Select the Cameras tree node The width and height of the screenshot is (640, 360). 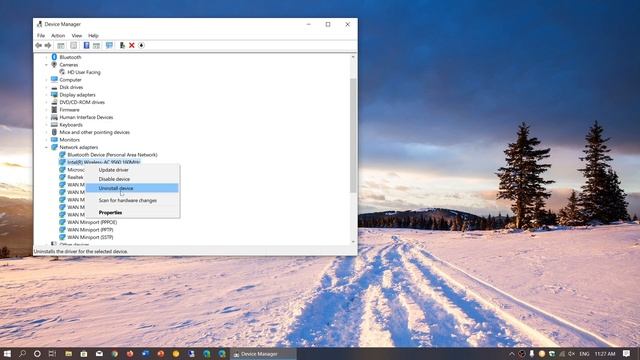tap(69, 64)
